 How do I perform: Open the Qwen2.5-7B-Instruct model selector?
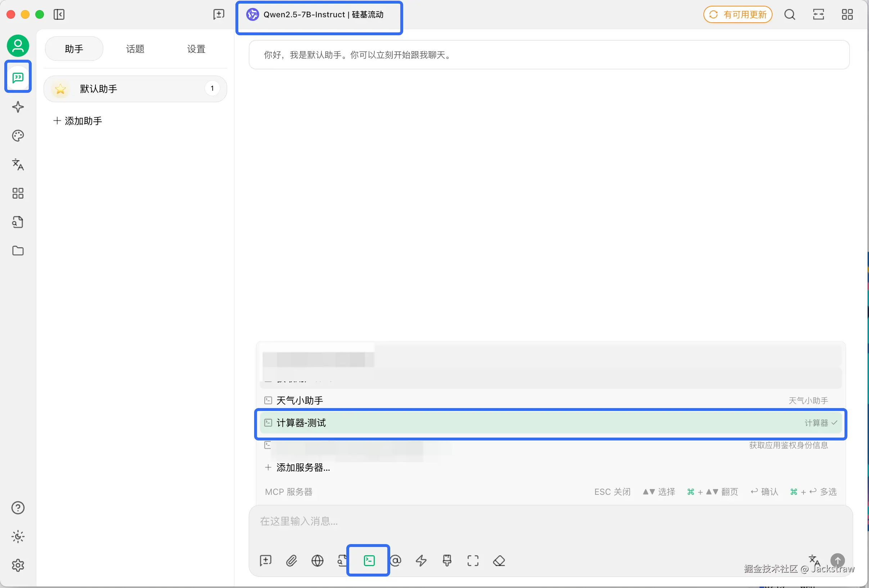(x=319, y=15)
